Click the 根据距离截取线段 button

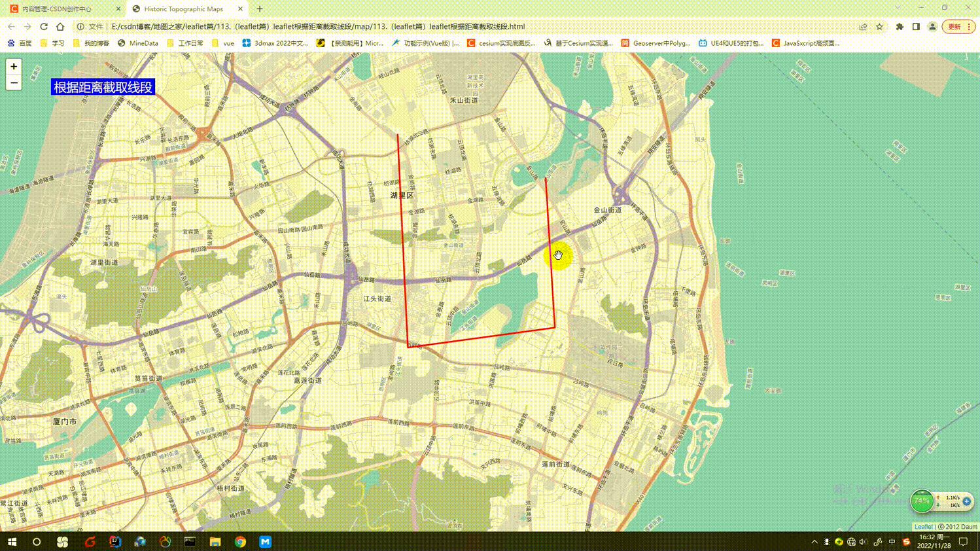[x=103, y=87]
